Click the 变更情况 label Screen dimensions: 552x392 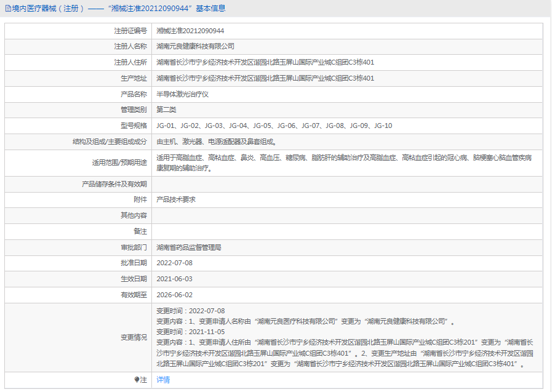tap(134, 338)
